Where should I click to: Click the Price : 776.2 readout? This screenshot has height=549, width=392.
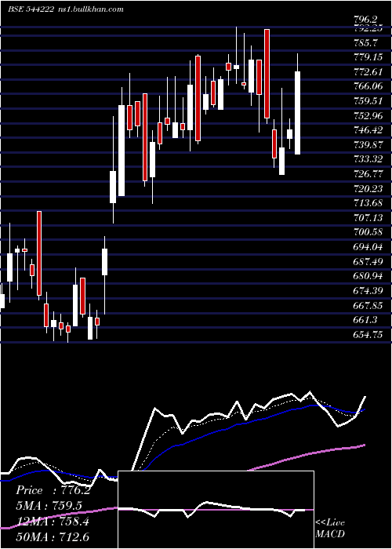[x=53, y=490]
